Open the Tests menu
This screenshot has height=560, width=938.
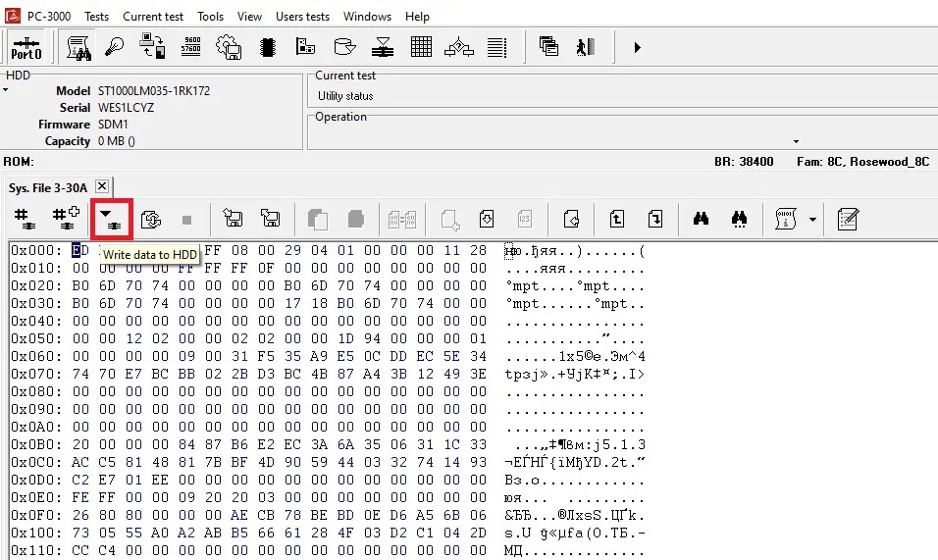click(x=96, y=17)
